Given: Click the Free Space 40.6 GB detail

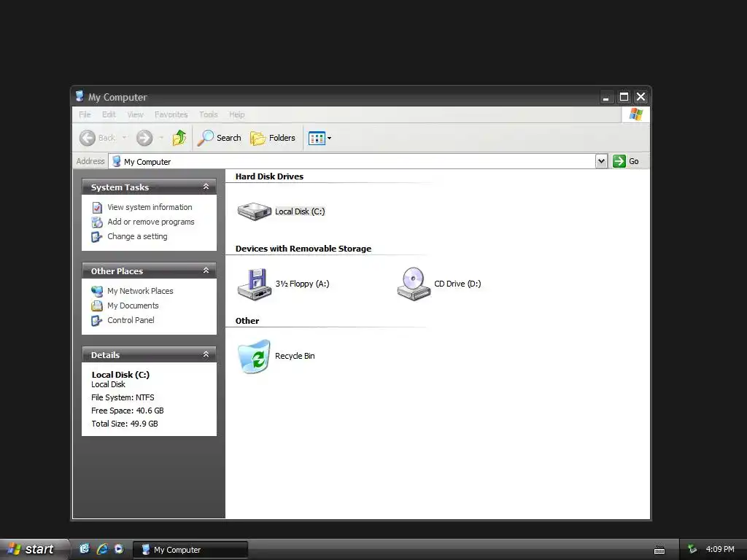Looking at the screenshot, I should (x=128, y=411).
